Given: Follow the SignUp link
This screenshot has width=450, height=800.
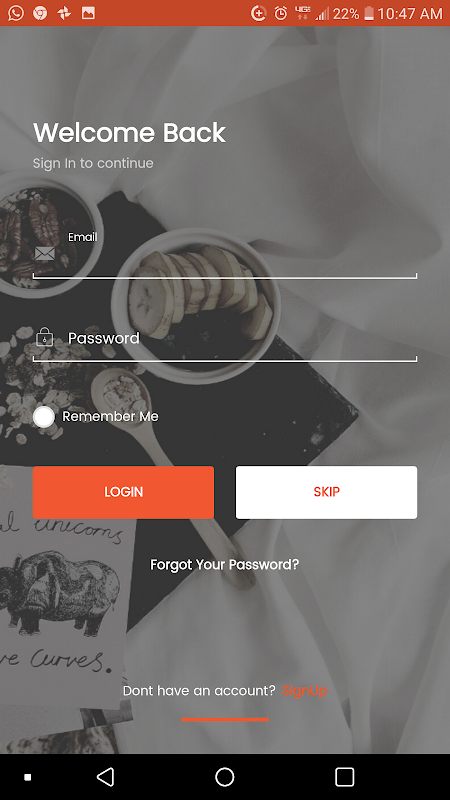Looking at the screenshot, I should (x=305, y=691).
